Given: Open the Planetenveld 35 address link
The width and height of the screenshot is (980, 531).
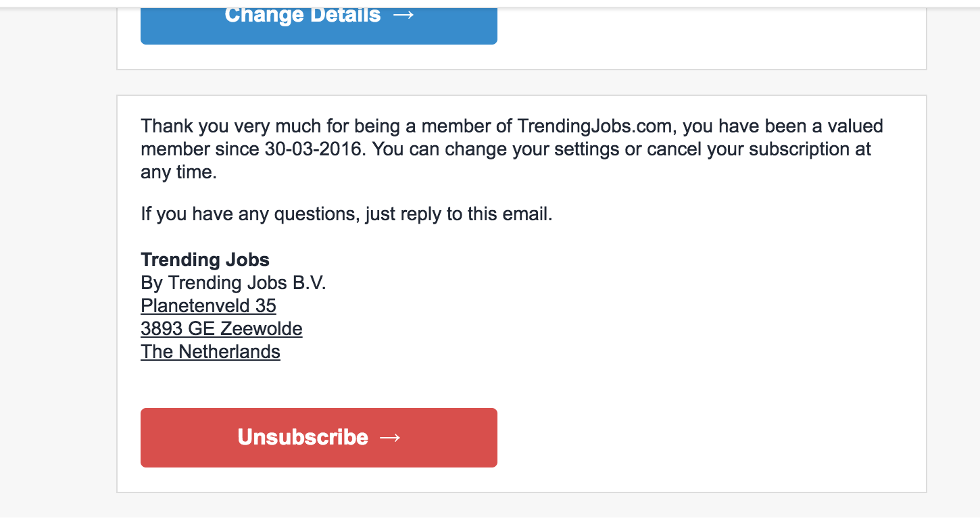Looking at the screenshot, I should coord(208,306).
